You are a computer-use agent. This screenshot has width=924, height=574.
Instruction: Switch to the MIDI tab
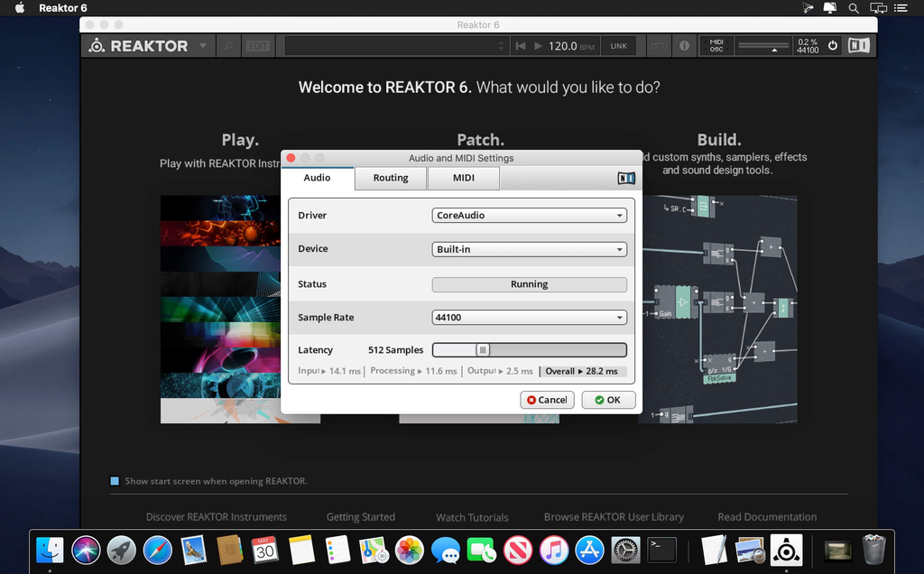pos(464,178)
